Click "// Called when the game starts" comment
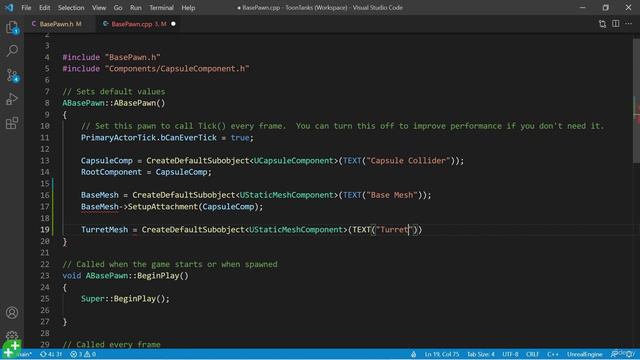 133,264
